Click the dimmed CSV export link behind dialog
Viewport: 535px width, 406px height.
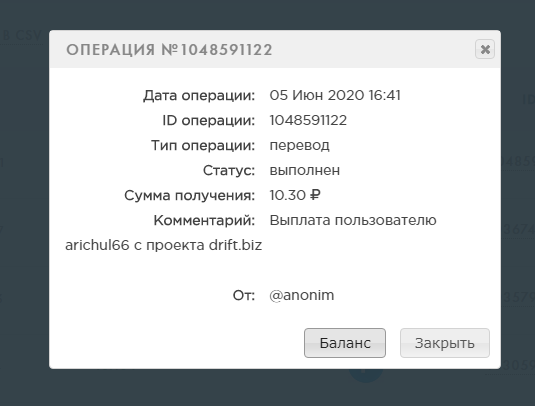[x=21, y=35]
